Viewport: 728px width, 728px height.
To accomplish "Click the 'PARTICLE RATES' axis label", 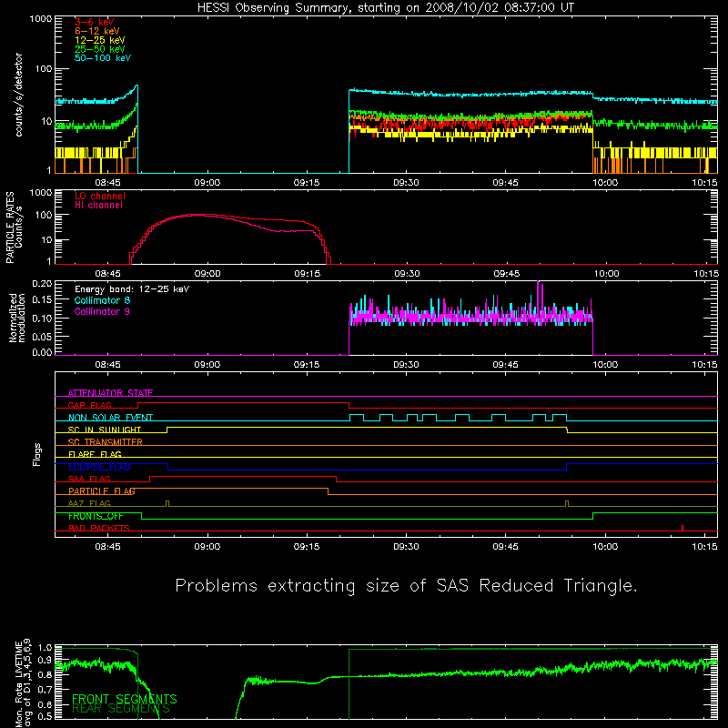I will coord(10,227).
